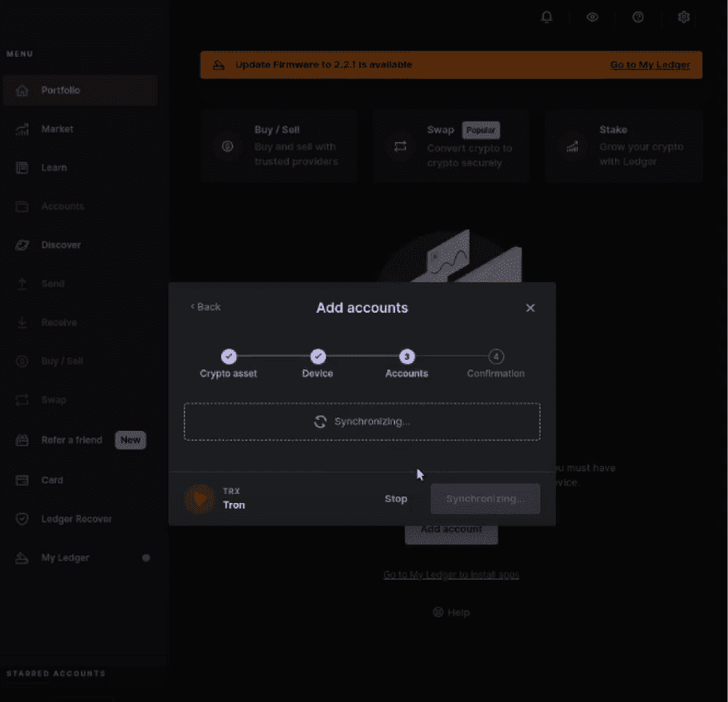The image size is (728, 702).
Task: Click the Card icon in sidebar
Action: (23, 481)
